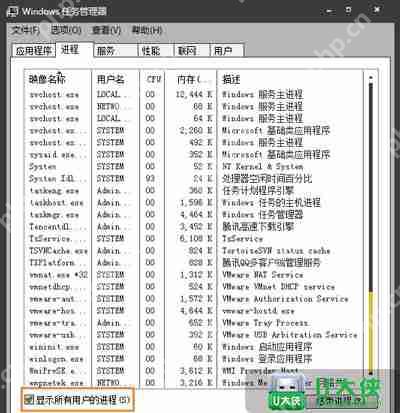Open the 查看(V) menu
Viewport: 400px width, 413px height.
pyautogui.click(x=106, y=30)
